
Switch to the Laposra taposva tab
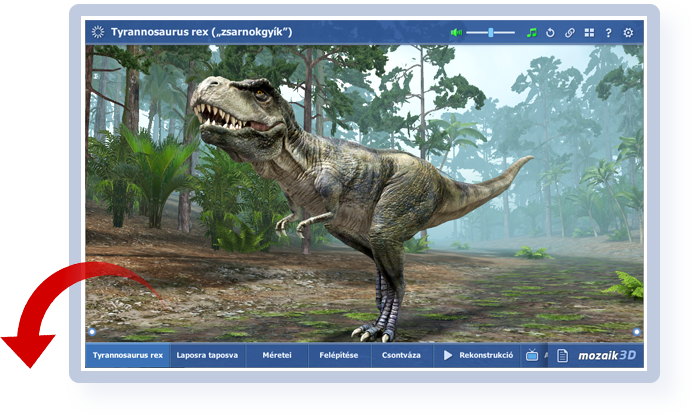207,355
